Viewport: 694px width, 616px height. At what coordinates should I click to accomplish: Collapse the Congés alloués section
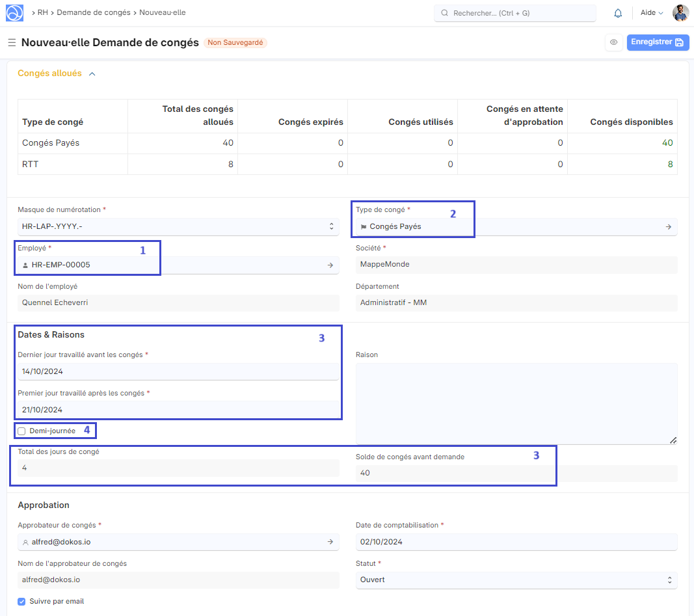92,74
